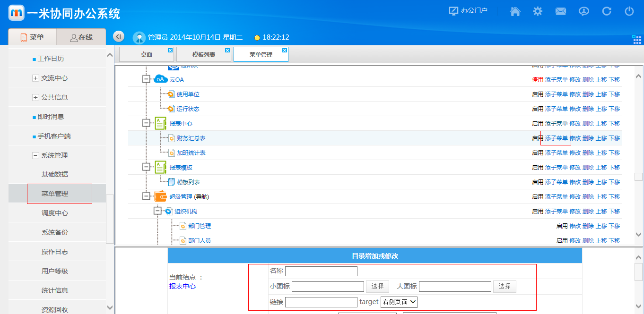Open 统计信息 in sidebar
644x314 pixels.
pyautogui.click(x=55, y=290)
